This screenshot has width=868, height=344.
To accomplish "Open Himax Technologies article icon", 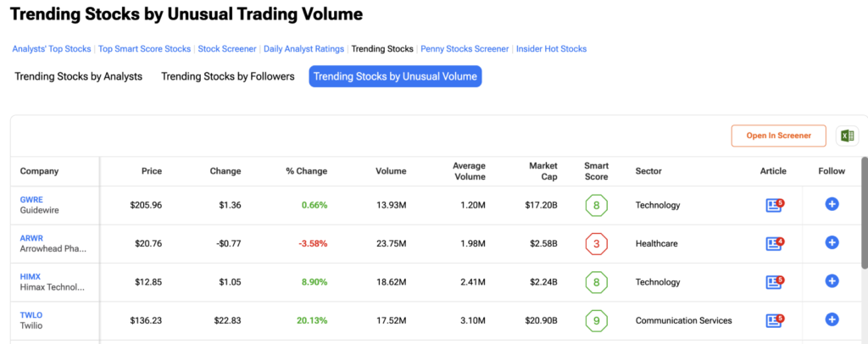I will 775,282.
